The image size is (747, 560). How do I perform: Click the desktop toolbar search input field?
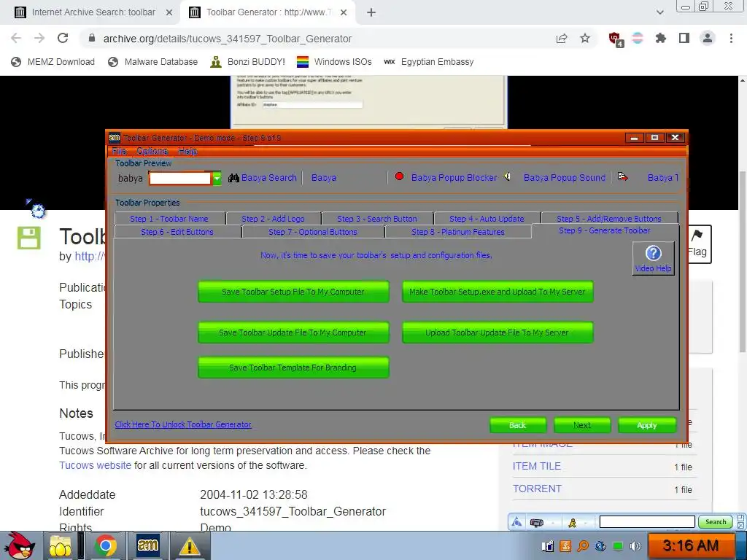pos(647,522)
